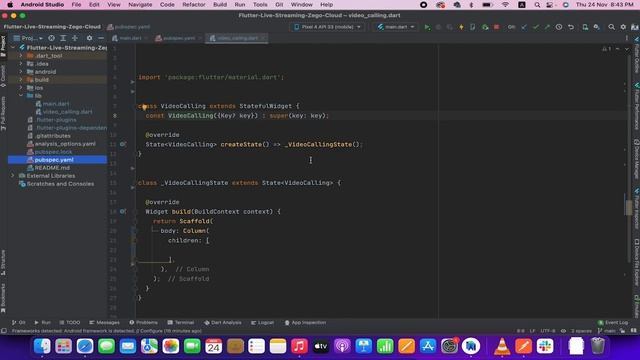This screenshot has width=640, height=360.
Task: Open the Build menu
Action: point(220,4)
